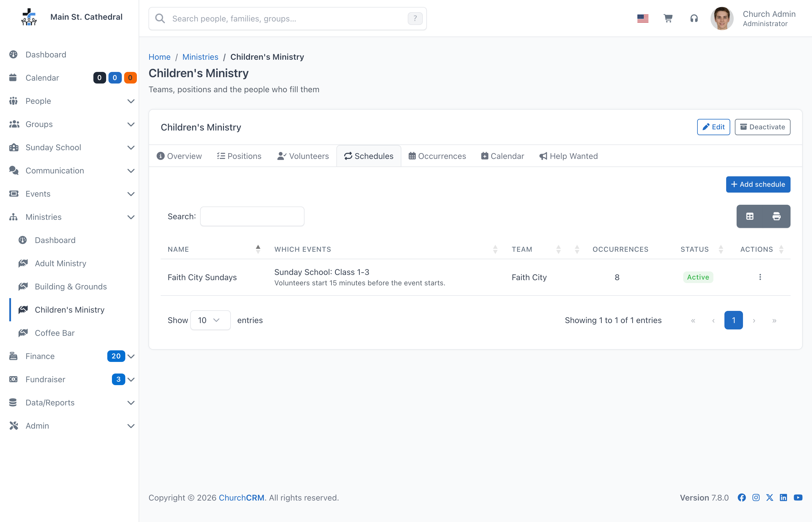812x522 pixels.
Task: Print the schedules table
Action: point(776,216)
